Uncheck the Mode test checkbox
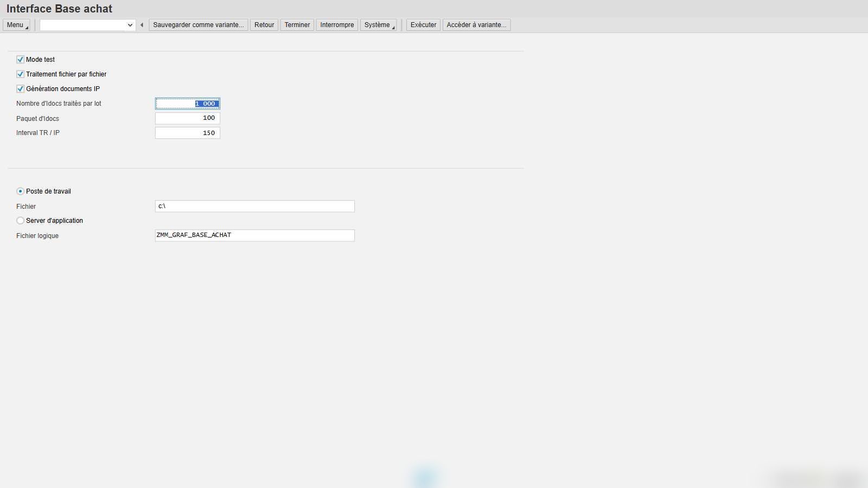 [x=20, y=60]
